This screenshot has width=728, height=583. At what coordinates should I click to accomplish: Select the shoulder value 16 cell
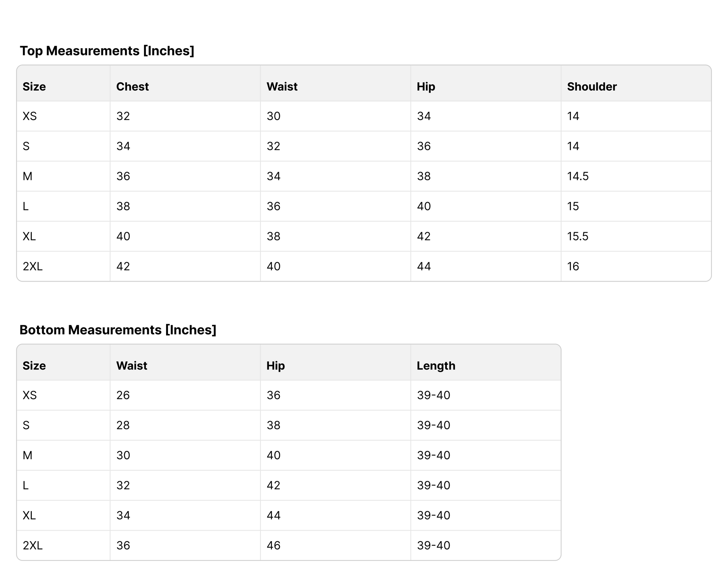573,266
